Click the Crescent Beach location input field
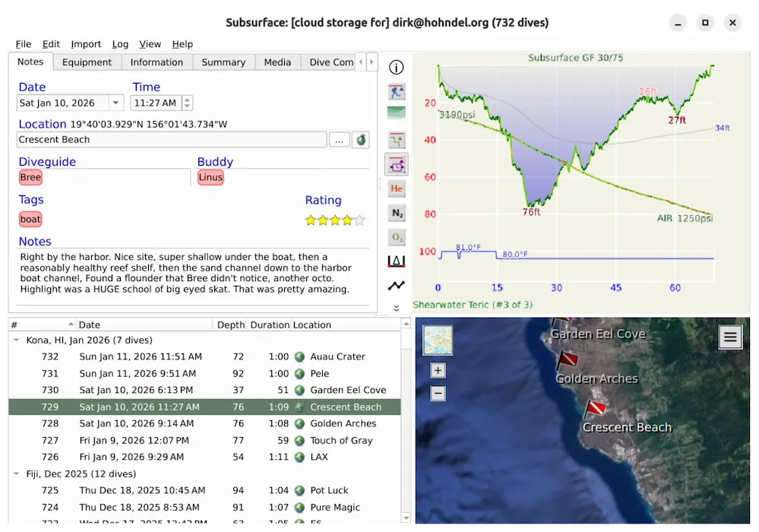759x532 pixels. 172,139
